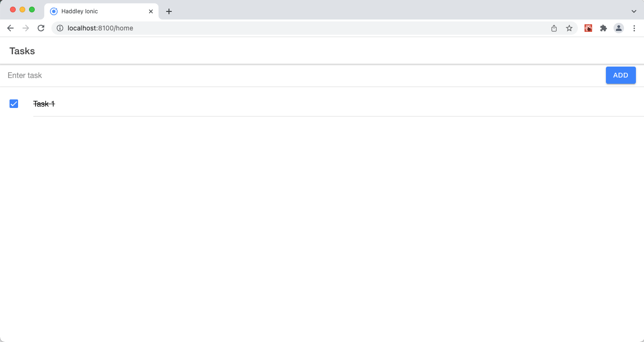The height and width of the screenshot is (342, 644).
Task: Click the red window close button
Action: pos(13,10)
